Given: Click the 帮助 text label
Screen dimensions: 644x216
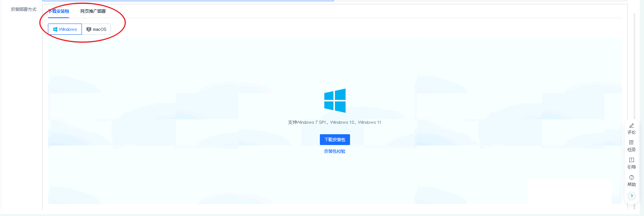Looking at the screenshot, I should point(631,184).
